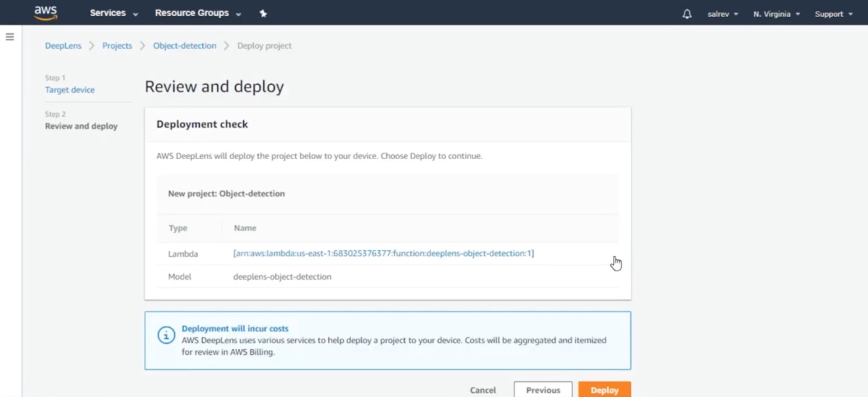The width and height of the screenshot is (868, 397).
Task: Go to Projects breadcrumb
Action: pos(117,46)
